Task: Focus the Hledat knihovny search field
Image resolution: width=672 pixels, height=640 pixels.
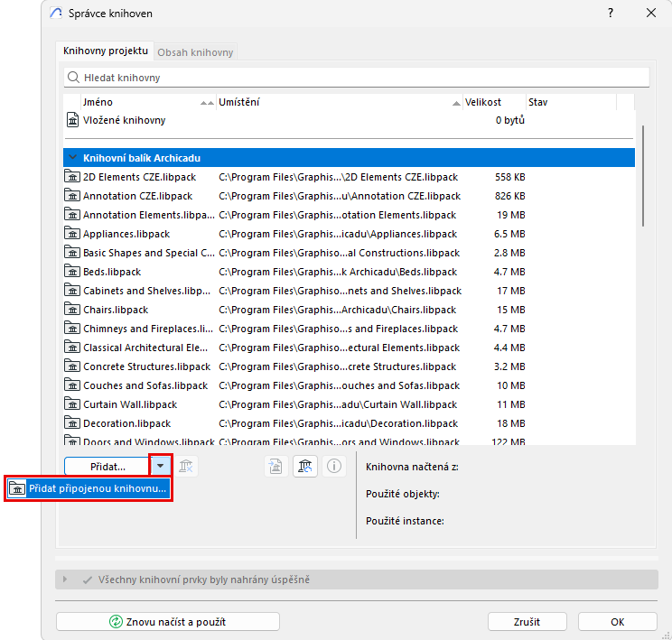Action: (x=357, y=77)
